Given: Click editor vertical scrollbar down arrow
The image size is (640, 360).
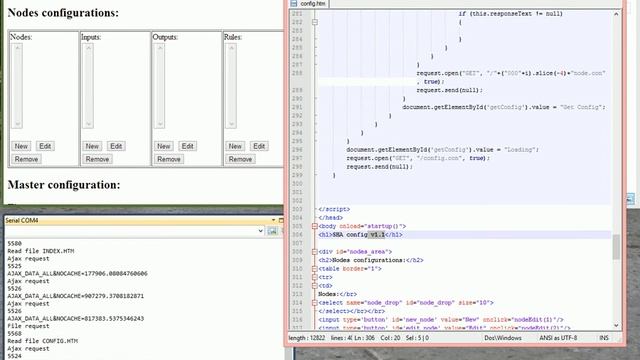Looking at the screenshot, I should [x=616, y=325].
